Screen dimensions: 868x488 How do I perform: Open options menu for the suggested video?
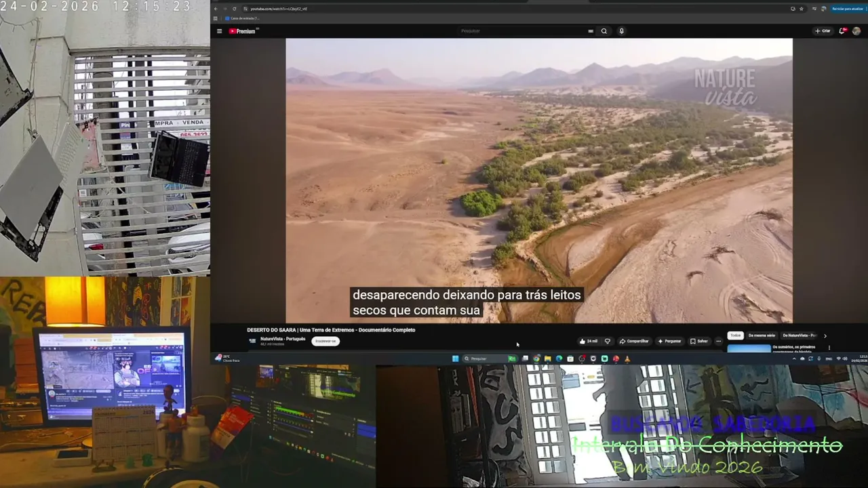[829, 348]
